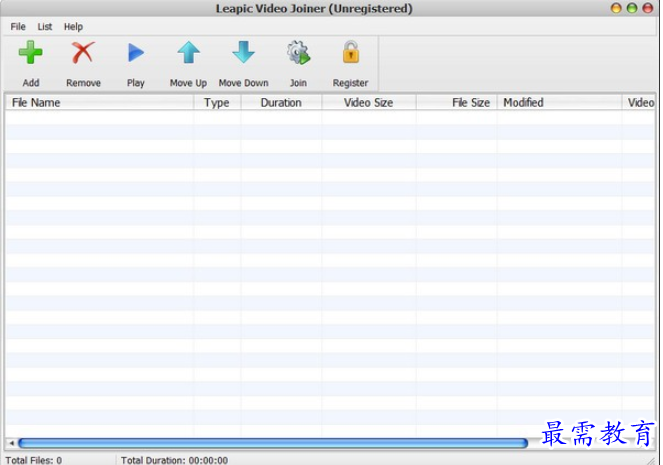Sort by the Duration column header
The width and height of the screenshot is (663, 465).
click(x=281, y=102)
